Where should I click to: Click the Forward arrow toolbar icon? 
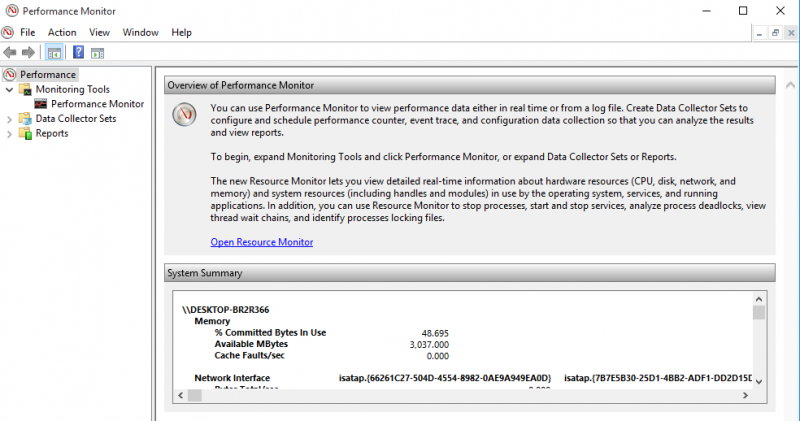coord(29,53)
